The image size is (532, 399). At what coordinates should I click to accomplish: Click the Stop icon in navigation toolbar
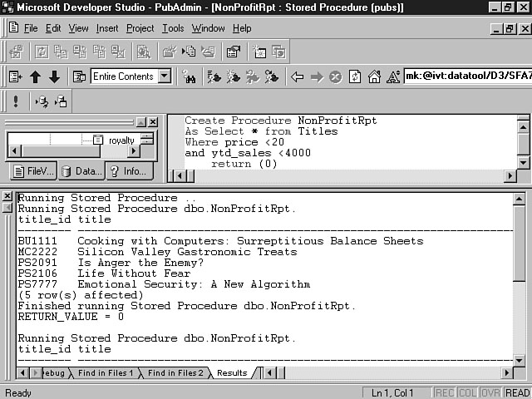point(335,76)
